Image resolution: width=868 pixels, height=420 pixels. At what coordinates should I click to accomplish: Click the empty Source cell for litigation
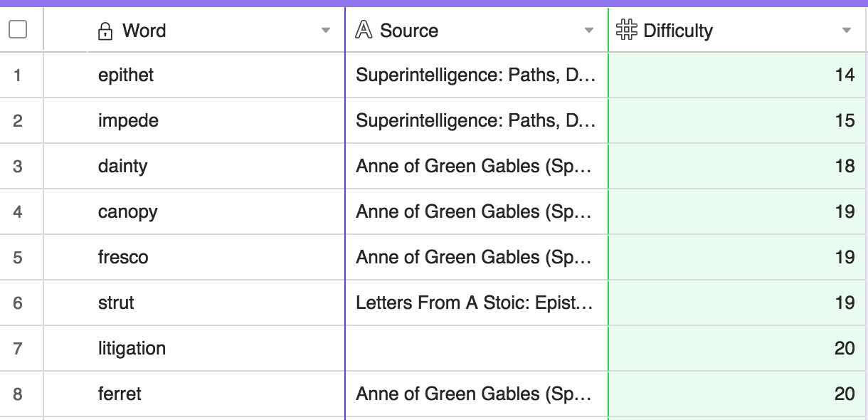476,348
